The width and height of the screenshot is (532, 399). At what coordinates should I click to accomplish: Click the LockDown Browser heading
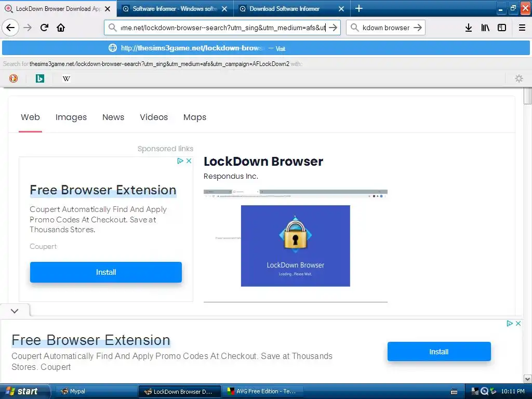[263, 162]
